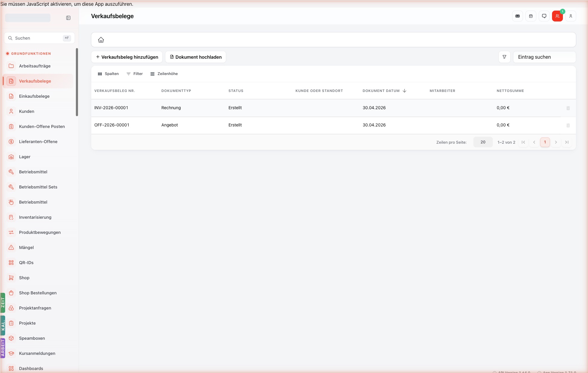Image resolution: width=588 pixels, height=373 pixels.
Task: Open the Spalten column chooser
Action: 108,74
